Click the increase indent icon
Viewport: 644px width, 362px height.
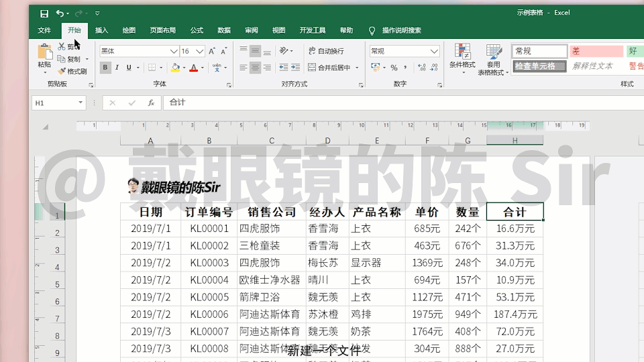295,67
